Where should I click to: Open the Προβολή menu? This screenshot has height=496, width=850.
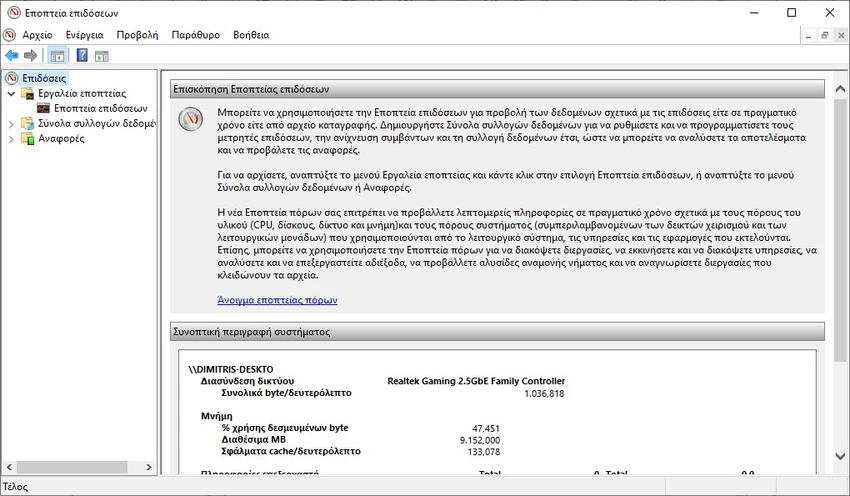coord(137,35)
